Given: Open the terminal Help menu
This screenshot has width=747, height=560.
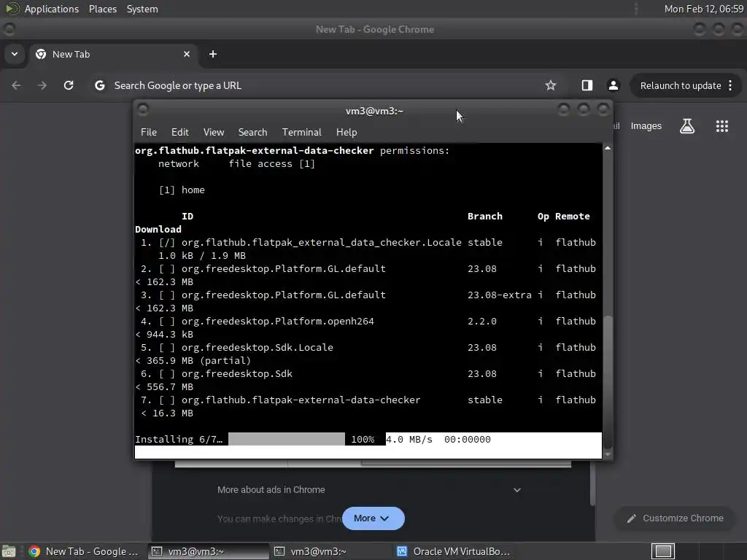Looking at the screenshot, I should click(x=347, y=133).
